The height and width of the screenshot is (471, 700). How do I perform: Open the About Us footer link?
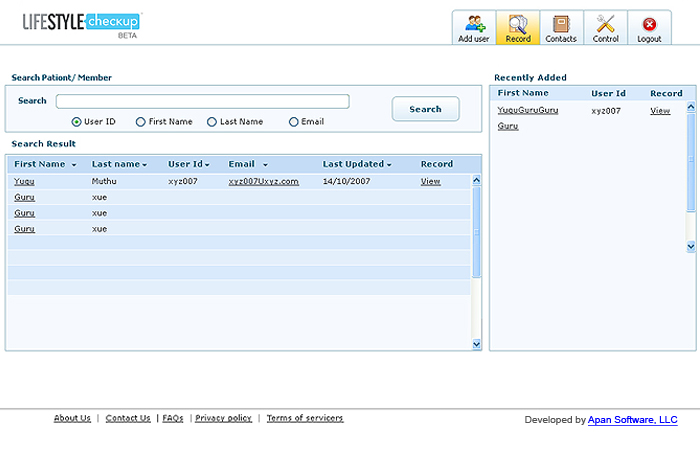[72, 418]
